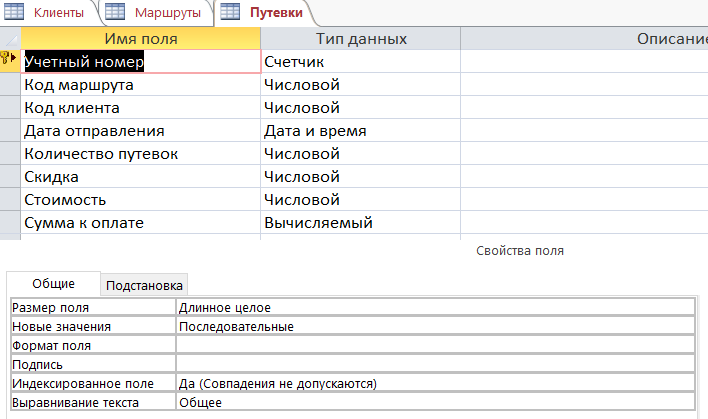Click Выравнивание текста value Общее
Image resolution: width=708 pixels, height=419 pixels.
tap(435, 402)
